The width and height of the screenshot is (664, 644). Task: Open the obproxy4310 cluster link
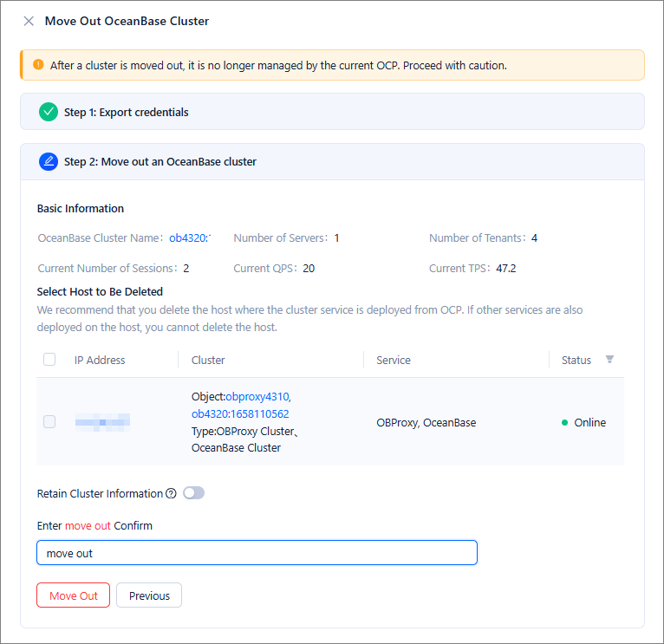258,396
